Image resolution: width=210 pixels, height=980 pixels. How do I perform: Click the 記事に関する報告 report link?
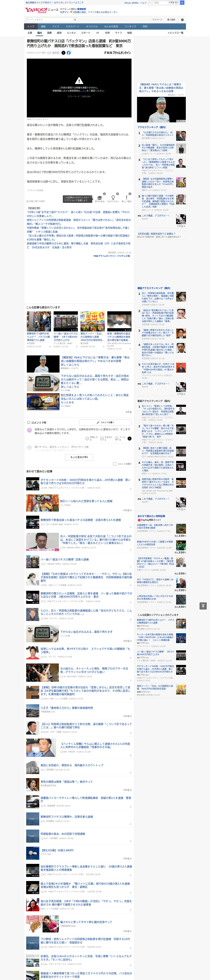36,201
